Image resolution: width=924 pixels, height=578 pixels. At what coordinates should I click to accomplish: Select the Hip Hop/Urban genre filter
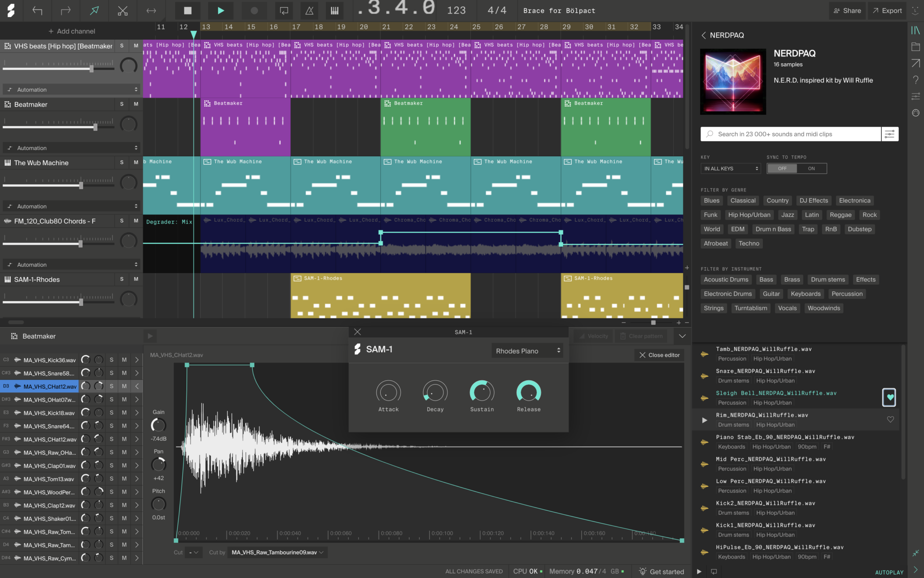[x=749, y=214]
